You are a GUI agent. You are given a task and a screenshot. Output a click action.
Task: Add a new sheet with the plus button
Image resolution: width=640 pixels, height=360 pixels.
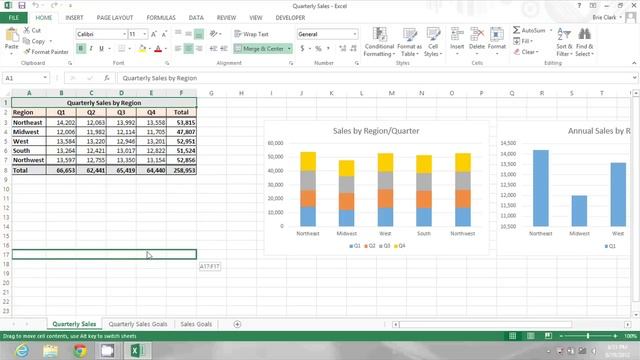click(x=237, y=324)
